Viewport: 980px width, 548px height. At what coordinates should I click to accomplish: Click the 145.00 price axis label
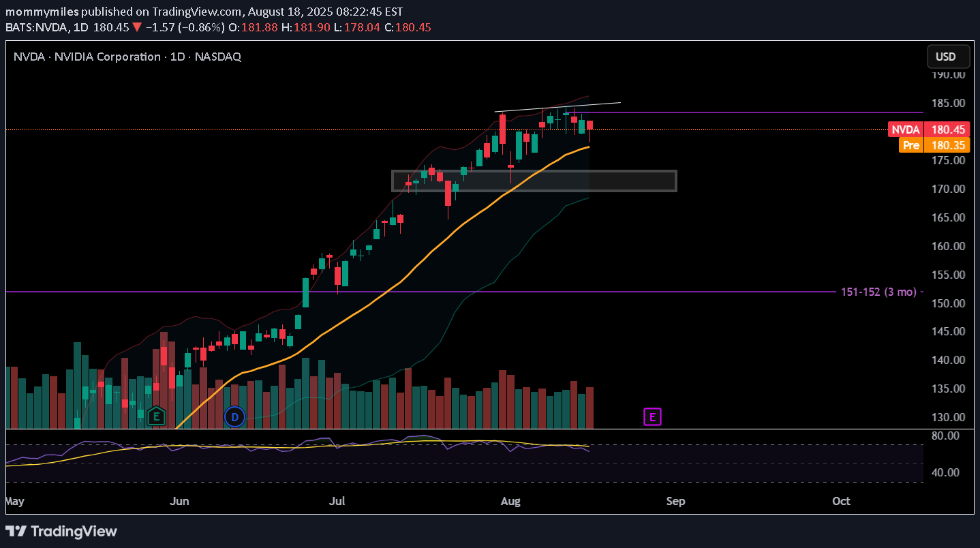pos(949,332)
